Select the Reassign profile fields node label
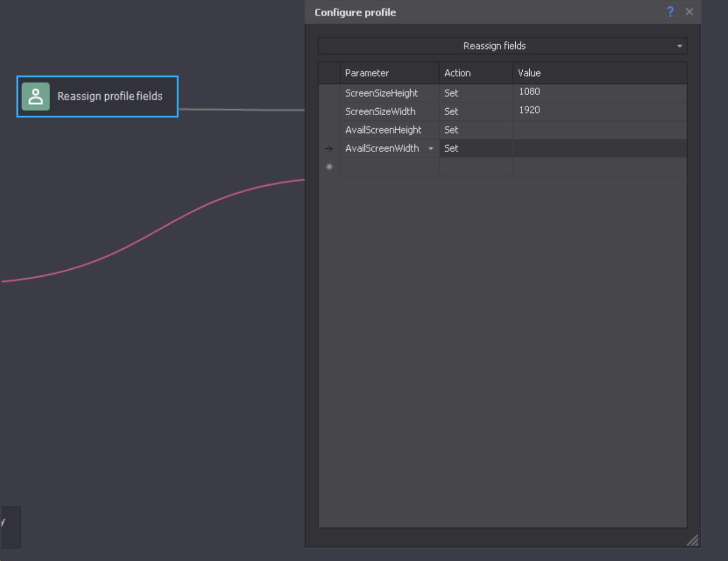 click(x=110, y=96)
